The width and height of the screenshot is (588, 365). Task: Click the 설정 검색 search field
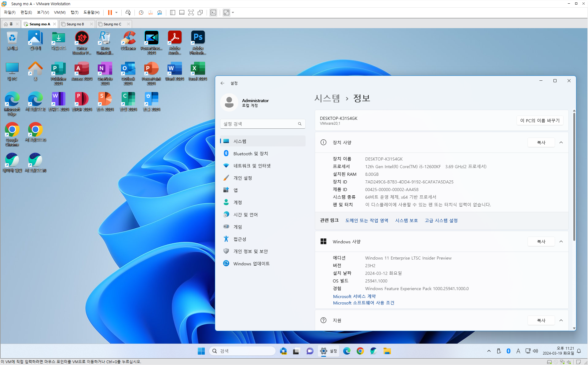(260, 124)
